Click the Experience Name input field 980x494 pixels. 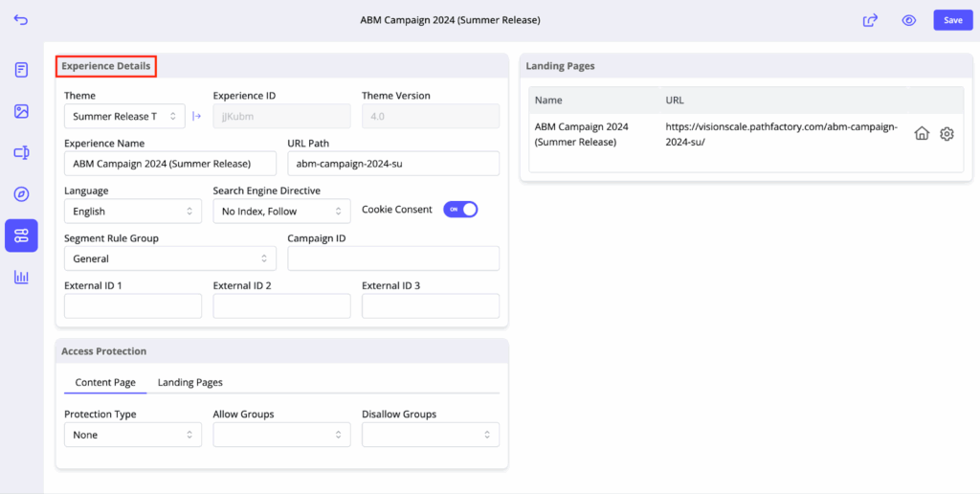coord(170,163)
